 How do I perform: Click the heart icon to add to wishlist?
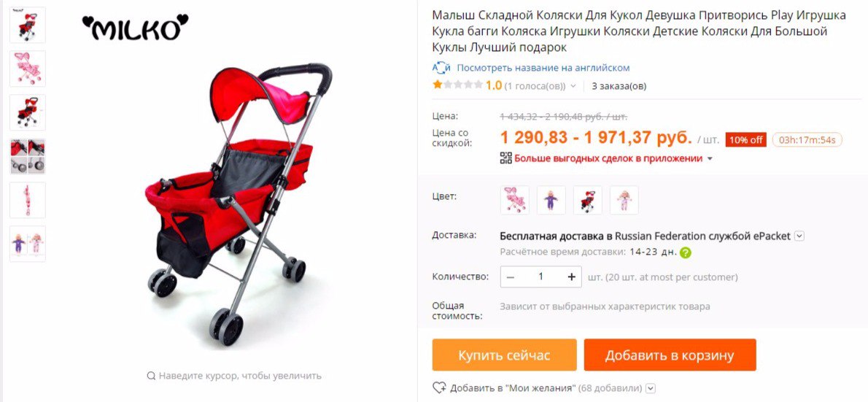tap(440, 387)
